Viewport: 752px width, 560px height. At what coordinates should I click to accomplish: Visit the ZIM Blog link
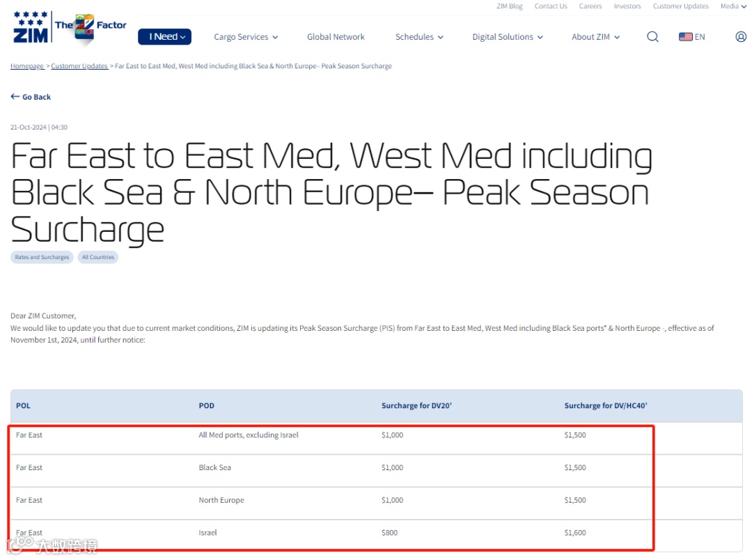(510, 6)
